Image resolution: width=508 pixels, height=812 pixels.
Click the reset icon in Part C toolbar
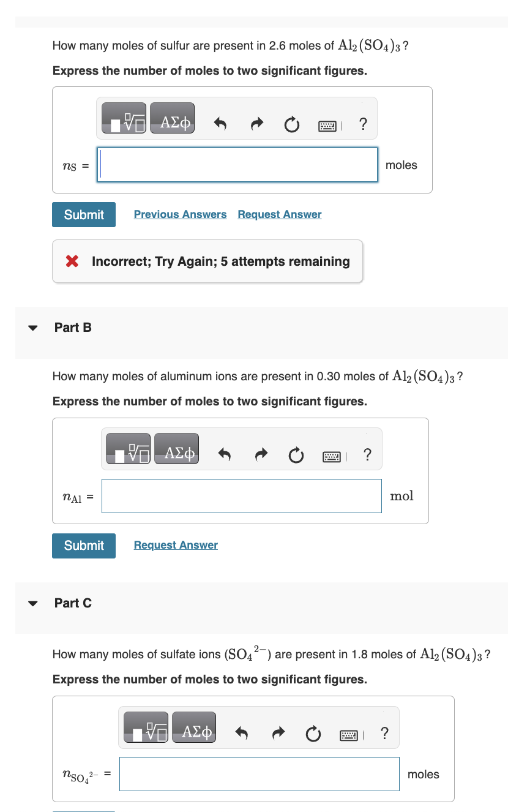313,734
